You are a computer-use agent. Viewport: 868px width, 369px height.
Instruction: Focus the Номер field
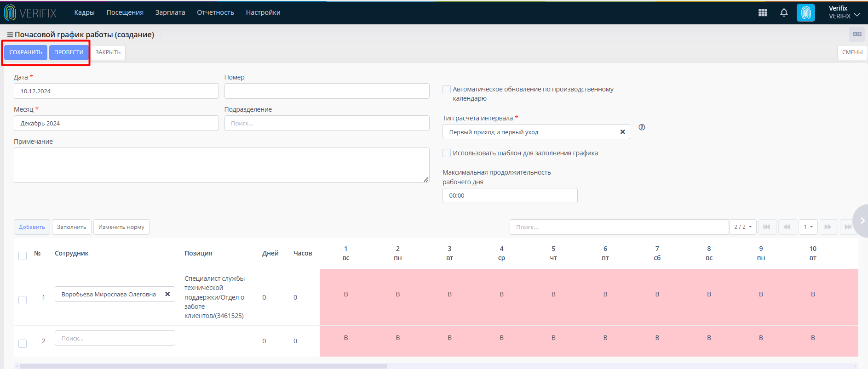[x=327, y=91]
